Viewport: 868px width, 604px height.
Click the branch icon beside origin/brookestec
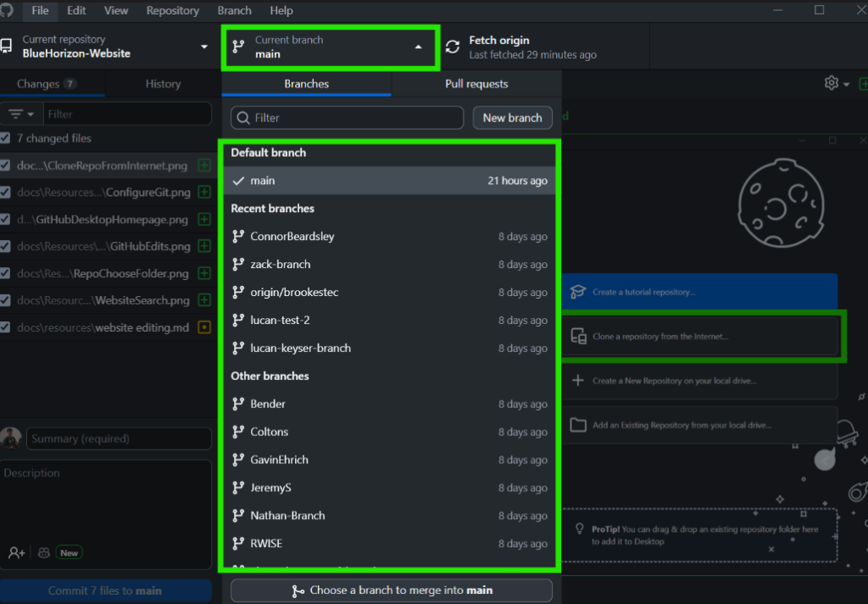(238, 292)
